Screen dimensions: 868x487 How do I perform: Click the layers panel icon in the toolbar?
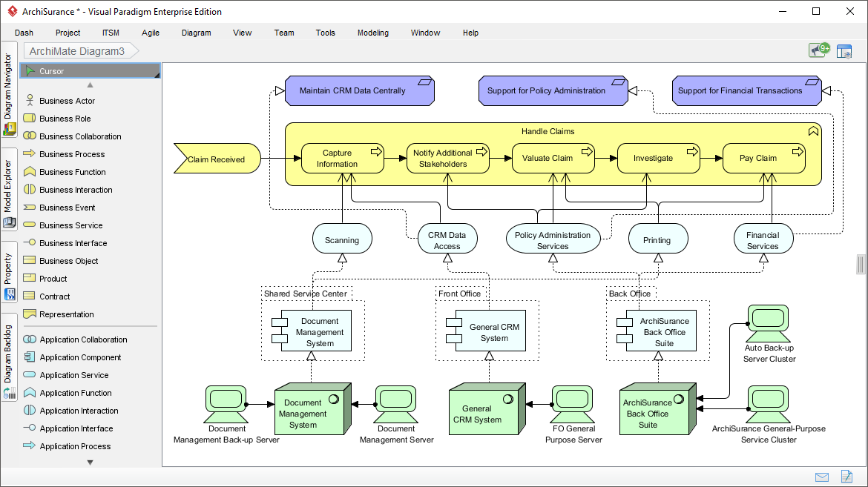click(844, 50)
